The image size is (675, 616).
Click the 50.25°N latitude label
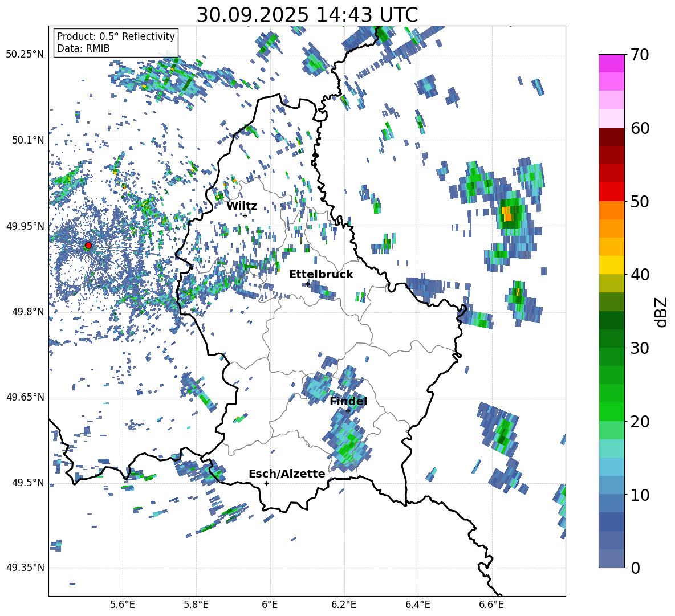[x=25, y=55]
